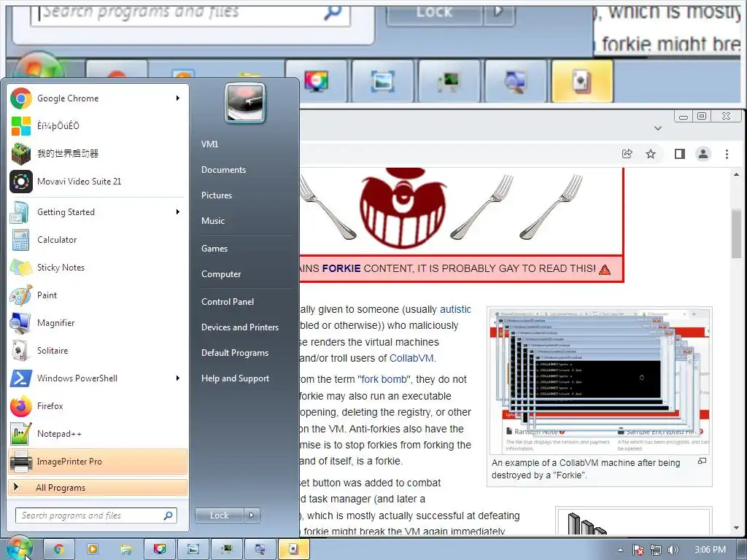Open Default Programs

(x=235, y=353)
